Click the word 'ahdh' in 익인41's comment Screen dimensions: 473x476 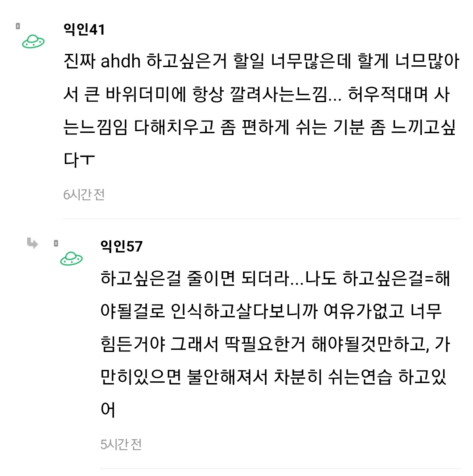coord(120,63)
